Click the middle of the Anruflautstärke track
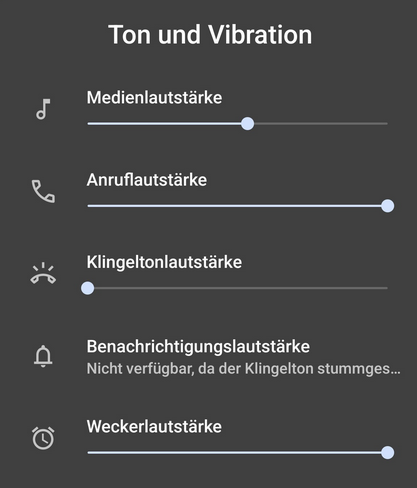 coord(237,206)
